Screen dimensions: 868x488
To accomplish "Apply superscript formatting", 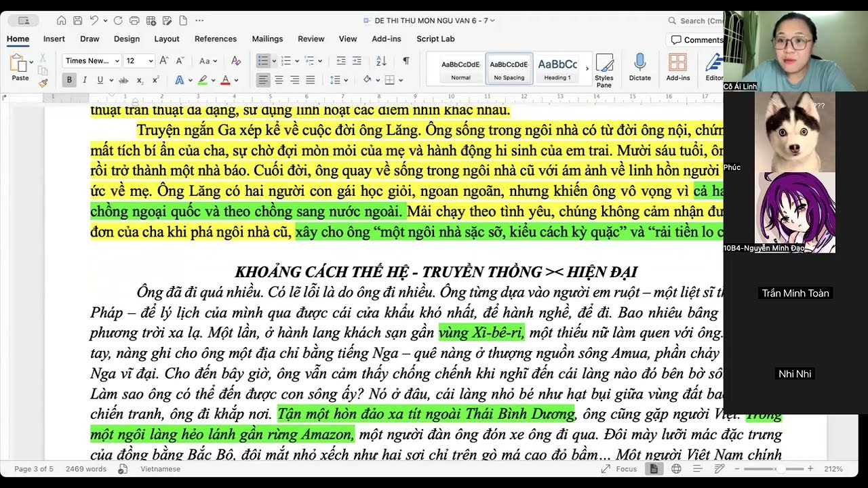I will tap(155, 80).
